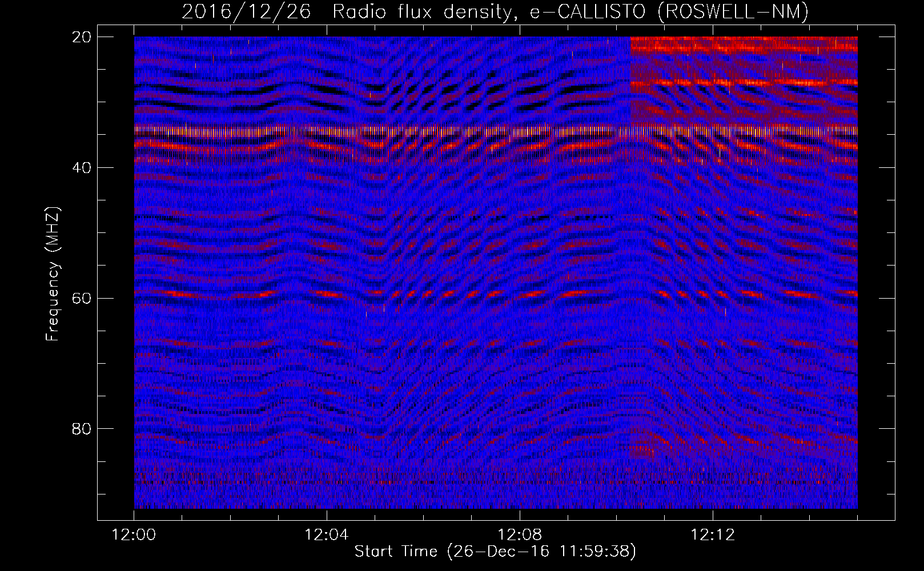Click the '80' frequency tick label
The image size is (924, 571).
(x=82, y=429)
